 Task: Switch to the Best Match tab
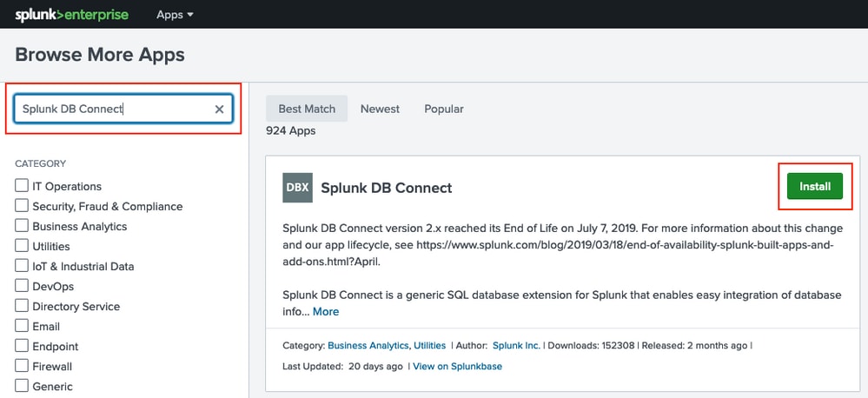coord(307,109)
